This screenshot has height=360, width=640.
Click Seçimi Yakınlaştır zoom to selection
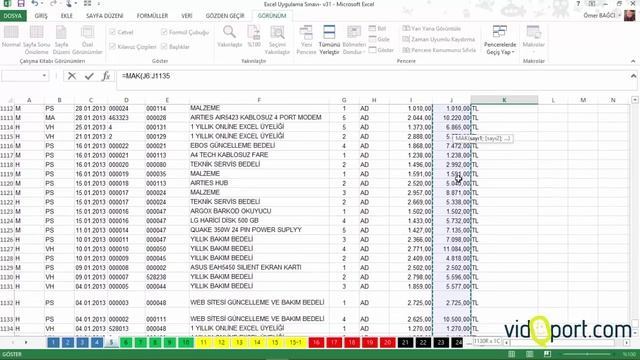[x=277, y=40]
